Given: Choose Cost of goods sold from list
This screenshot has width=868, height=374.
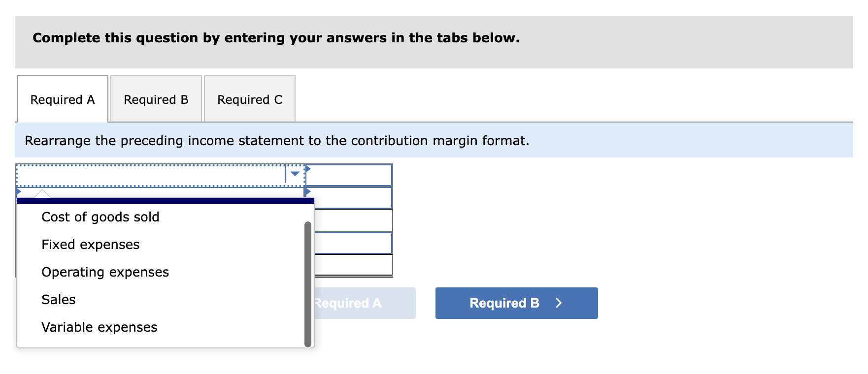Looking at the screenshot, I should [100, 217].
